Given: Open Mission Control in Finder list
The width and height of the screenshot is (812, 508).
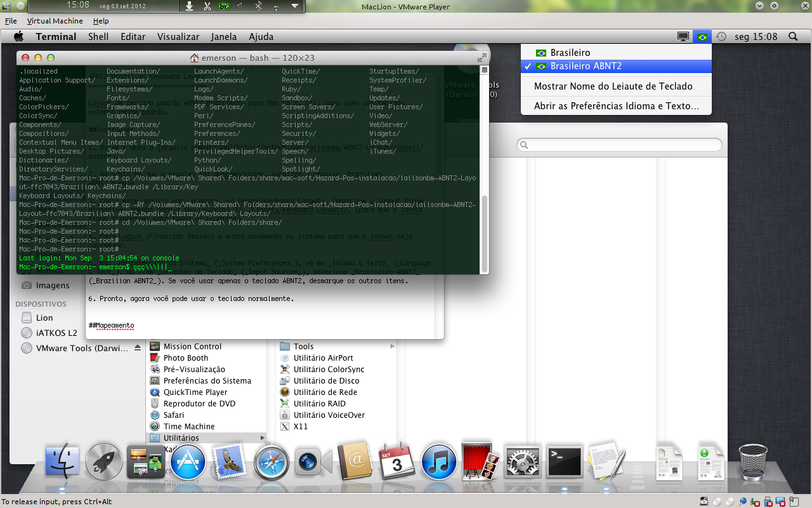Looking at the screenshot, I should 192,346.
